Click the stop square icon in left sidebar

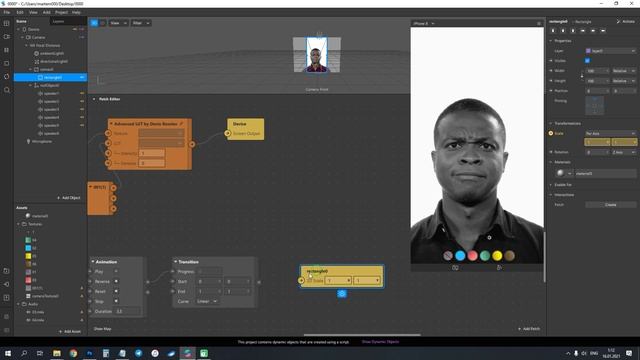click(7, 63)
